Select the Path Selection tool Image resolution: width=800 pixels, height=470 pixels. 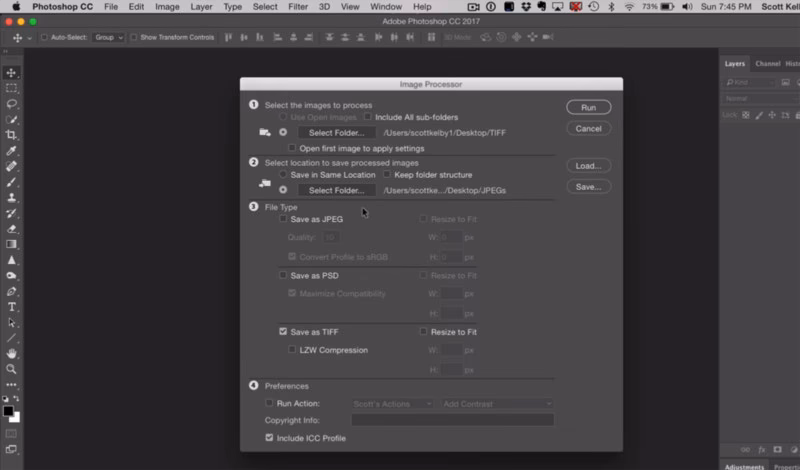pos(11,323)
